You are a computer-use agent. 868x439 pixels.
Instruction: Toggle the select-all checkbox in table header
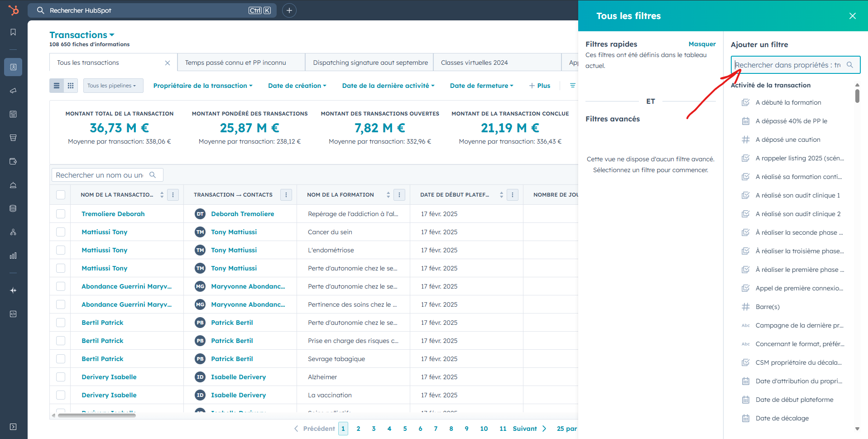click(x=61, y=195)
